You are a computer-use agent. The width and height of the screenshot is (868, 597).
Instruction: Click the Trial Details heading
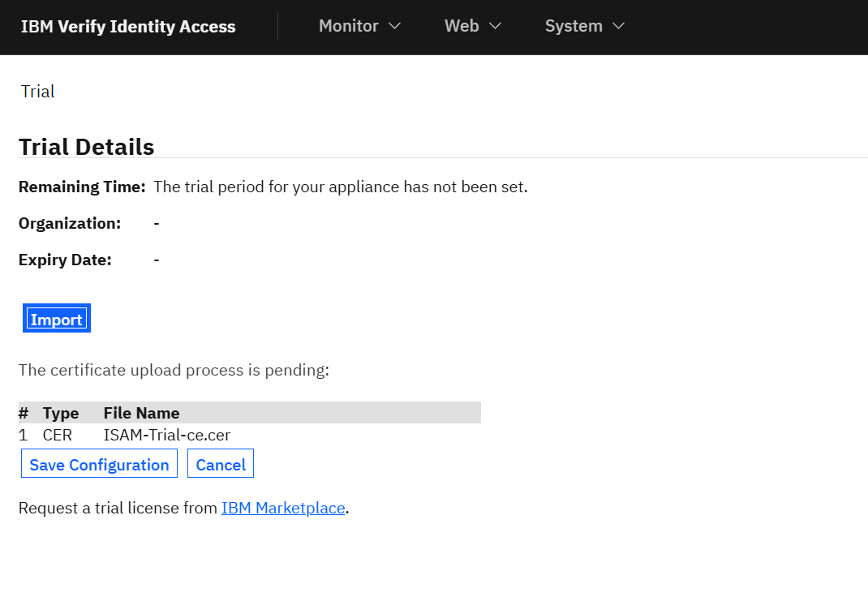[x=86, y=147]
